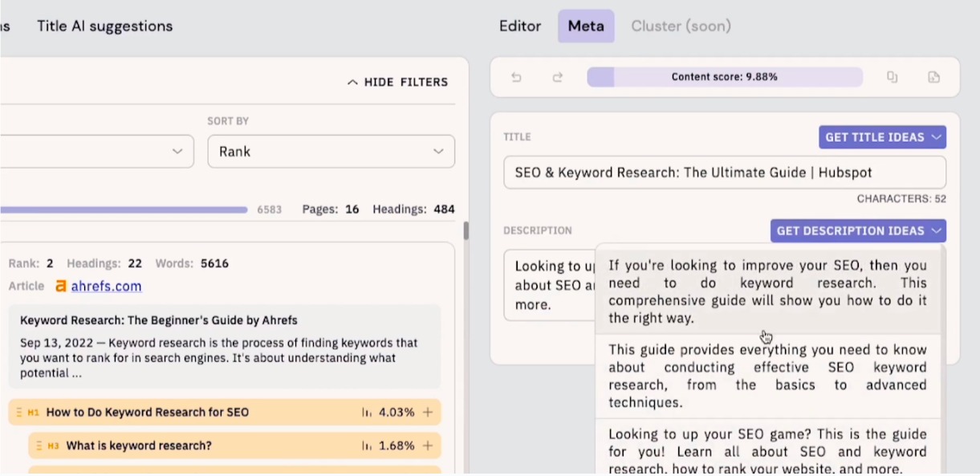Open the ahrefs.com link
This screenshot has width=980, height=476.
click(x=106, y=286)
